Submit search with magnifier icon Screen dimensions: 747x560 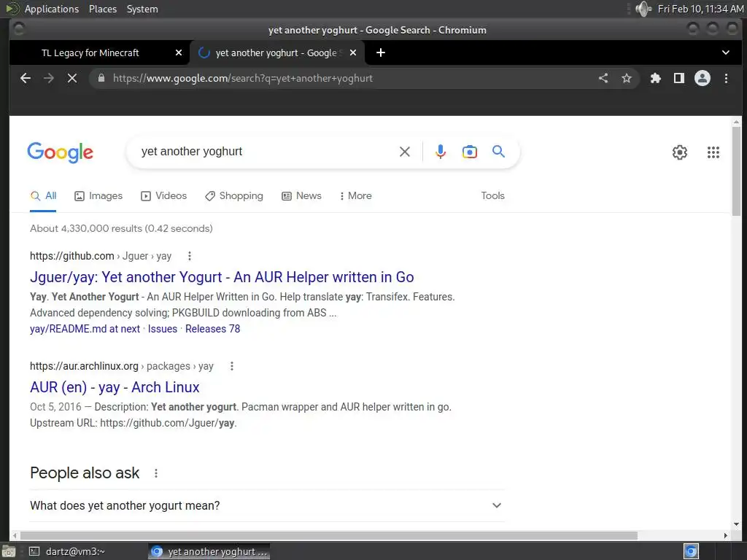pos(498,152)
